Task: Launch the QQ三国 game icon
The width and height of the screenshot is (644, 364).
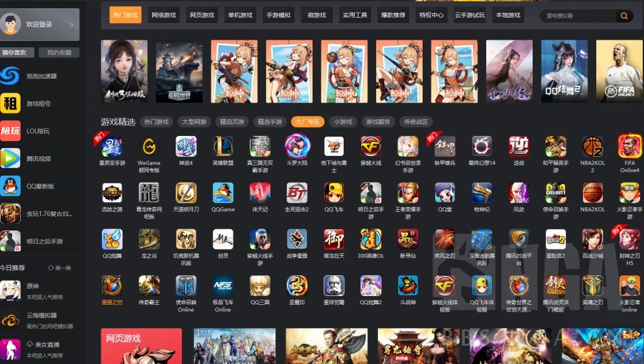Action: [x=260, y=286]
